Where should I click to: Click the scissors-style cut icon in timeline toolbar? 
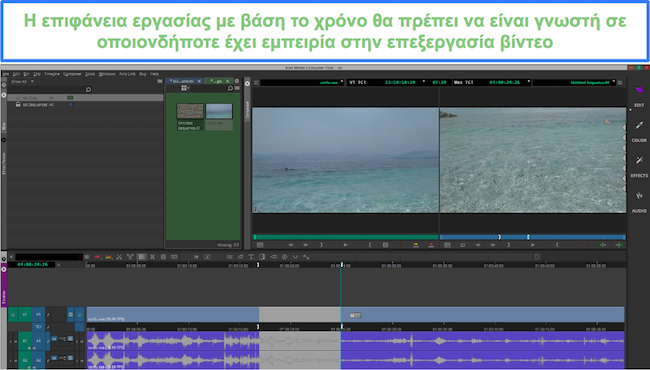click(x=119, y=257)
